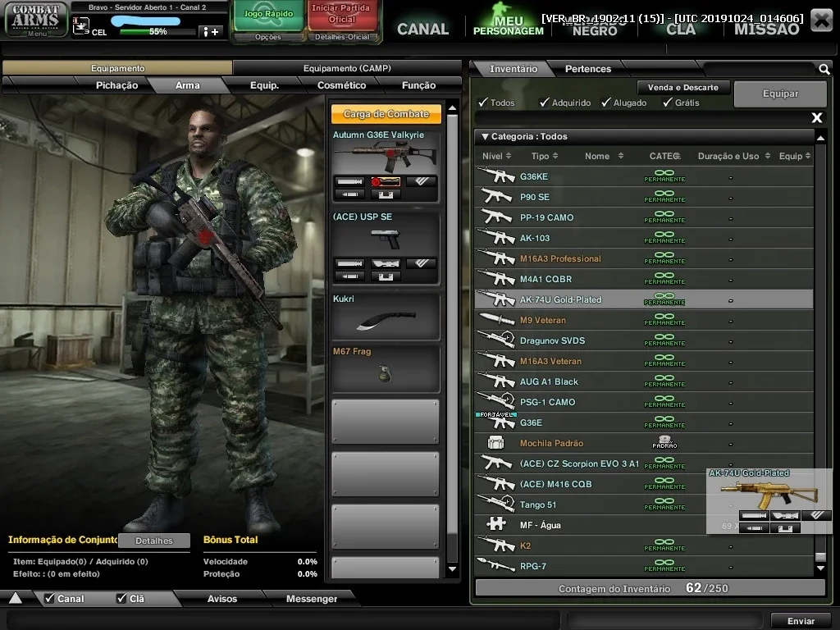Click the PSG-1 CAMO sniper icon

point(495,402)
